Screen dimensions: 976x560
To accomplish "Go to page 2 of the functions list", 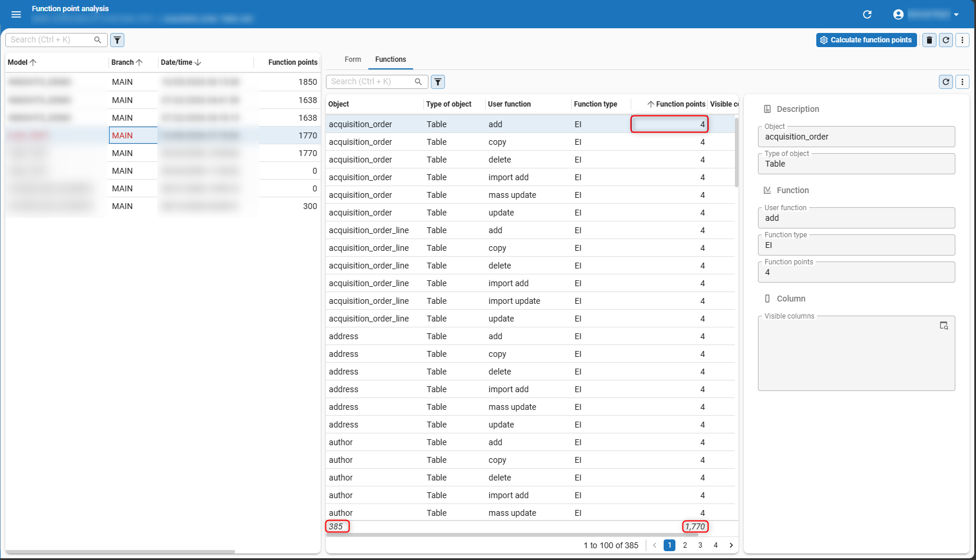I will 685,545.
